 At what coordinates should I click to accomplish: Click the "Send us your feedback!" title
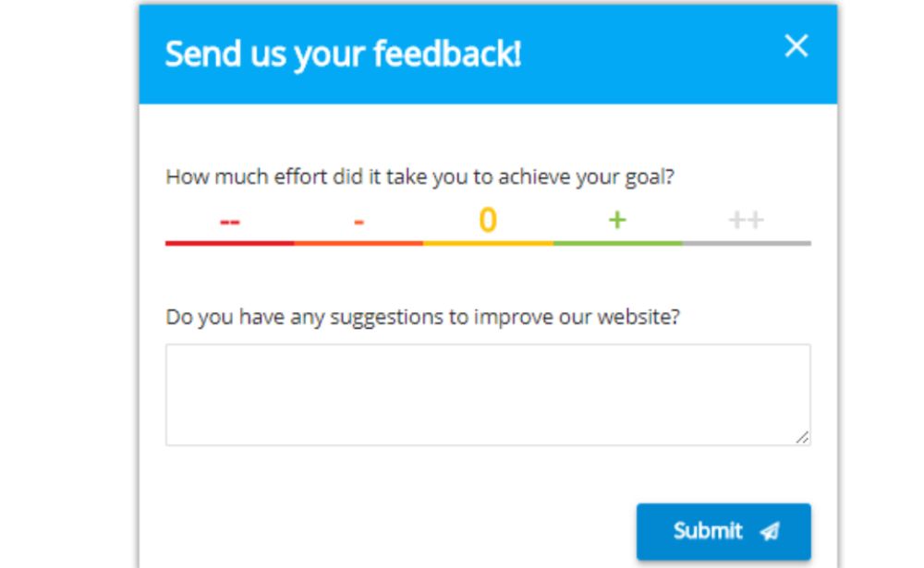pos(343,54)
